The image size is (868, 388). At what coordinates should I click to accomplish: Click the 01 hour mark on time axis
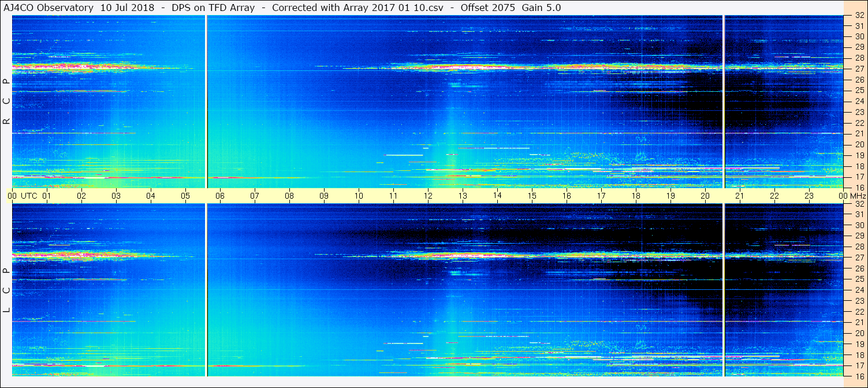(47, 196)
